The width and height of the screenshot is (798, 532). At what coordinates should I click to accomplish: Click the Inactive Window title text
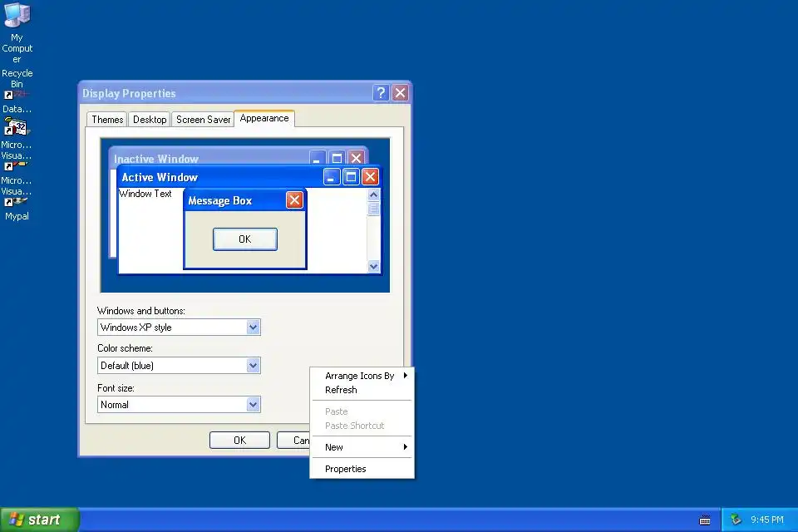pos(155,159)
